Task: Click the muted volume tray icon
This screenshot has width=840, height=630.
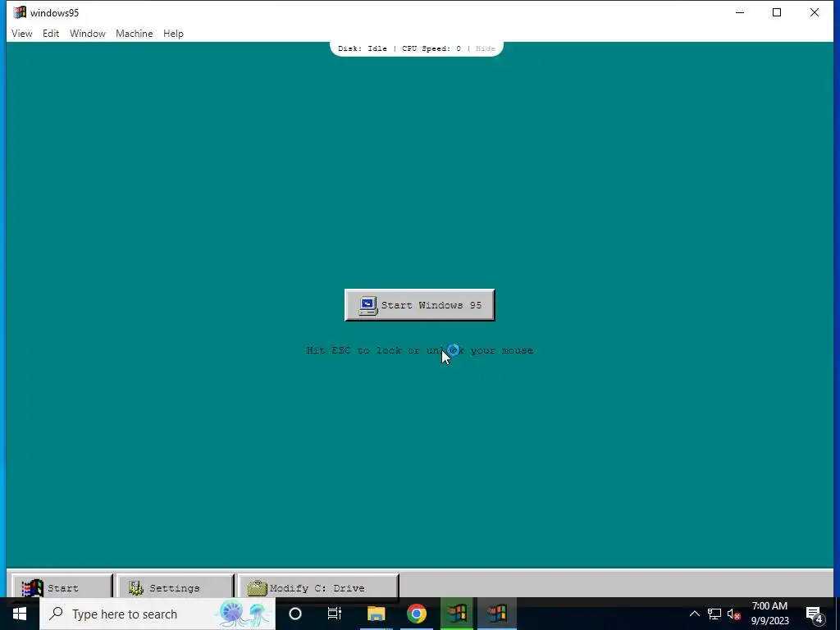Action: pyautogui.click(x=733, y=614)
